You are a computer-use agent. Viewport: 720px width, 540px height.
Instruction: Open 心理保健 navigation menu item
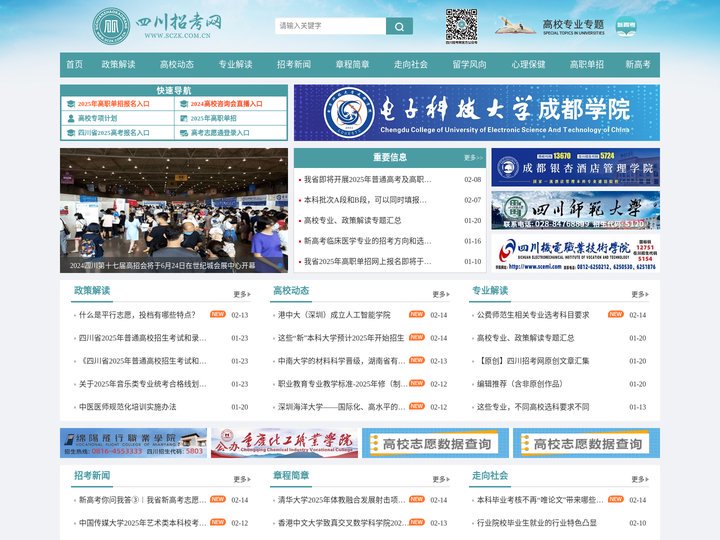coord(528,64)
